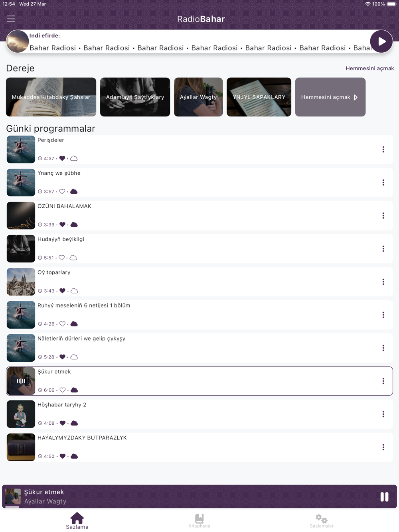Toggle favorite heart for Ynanç we şübhe
Image resolution: width=399 pixels, height=532 pixels.
tap(62, 191)
